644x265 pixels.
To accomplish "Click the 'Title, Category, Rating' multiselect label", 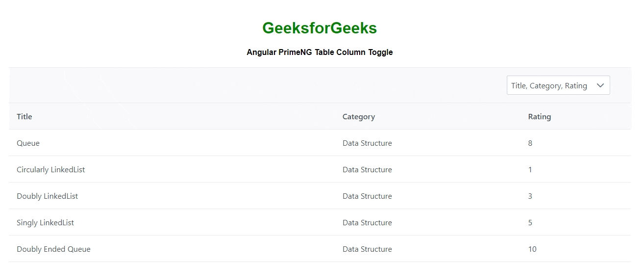I will pyautogui.click(x=549, y=85).
